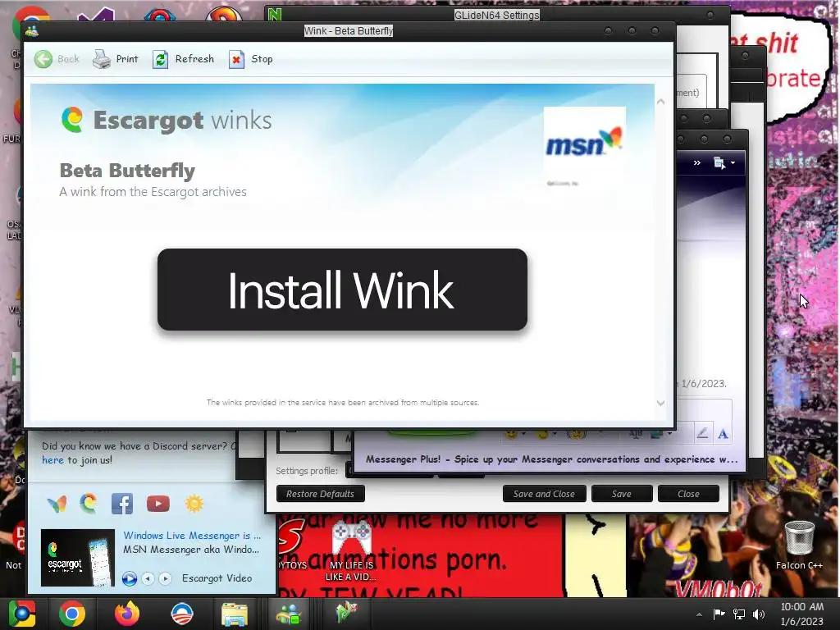This screenshot has width=840, height=630.
Task: Open MY LIFE IS LIKE A VID... desktop icon
Action: tap(351, 552)
